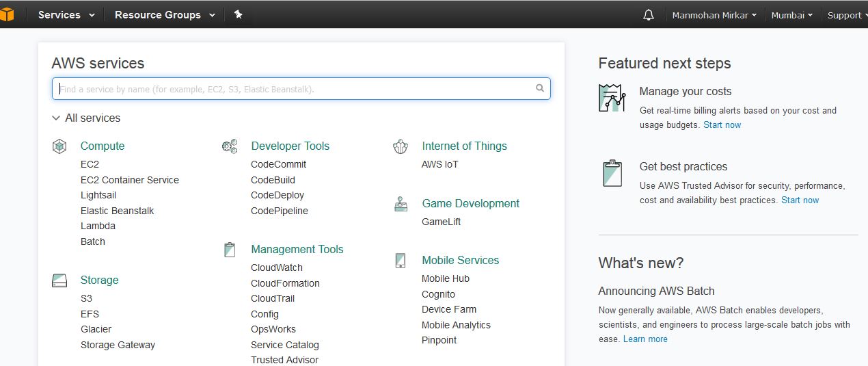Click Learn more about AWS Batch
The width and height of the screenshot is (868, 366).
point(645,339)
